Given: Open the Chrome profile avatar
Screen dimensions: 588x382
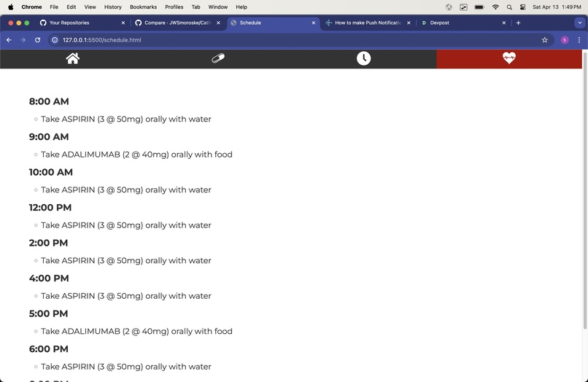Looking at the screenshot, I should [565, 40].
